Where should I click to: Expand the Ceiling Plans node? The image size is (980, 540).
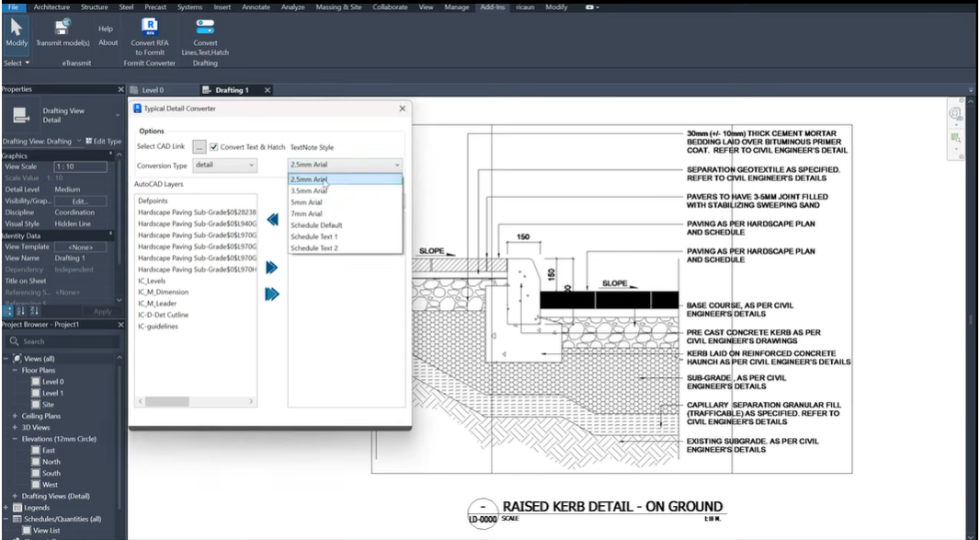coord(15,416)
